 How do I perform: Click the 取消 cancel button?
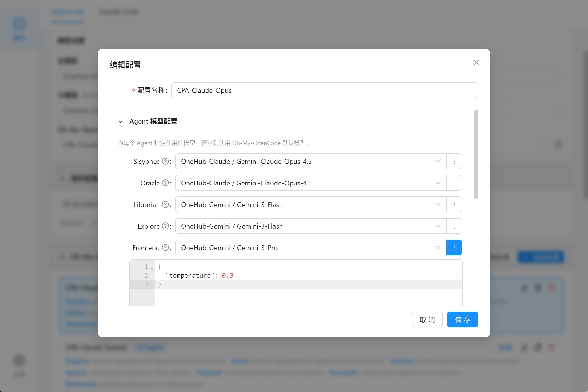click(x=427, y=319)
